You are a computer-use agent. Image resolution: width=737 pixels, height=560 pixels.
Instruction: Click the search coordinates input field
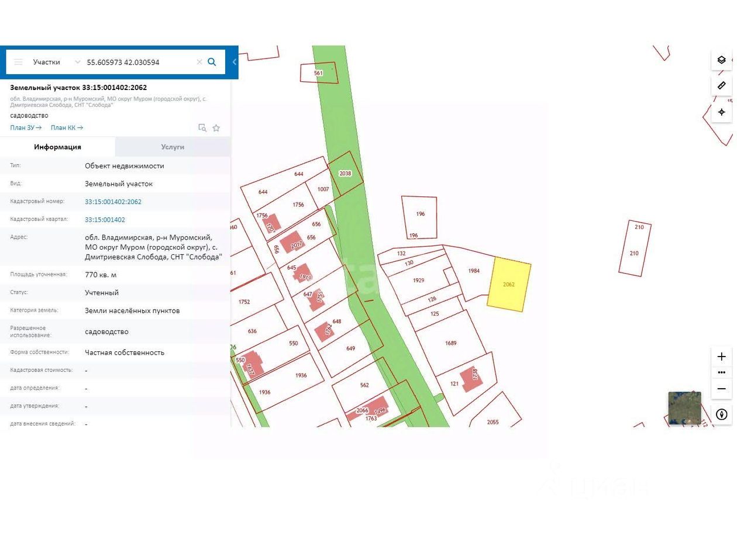139,62
